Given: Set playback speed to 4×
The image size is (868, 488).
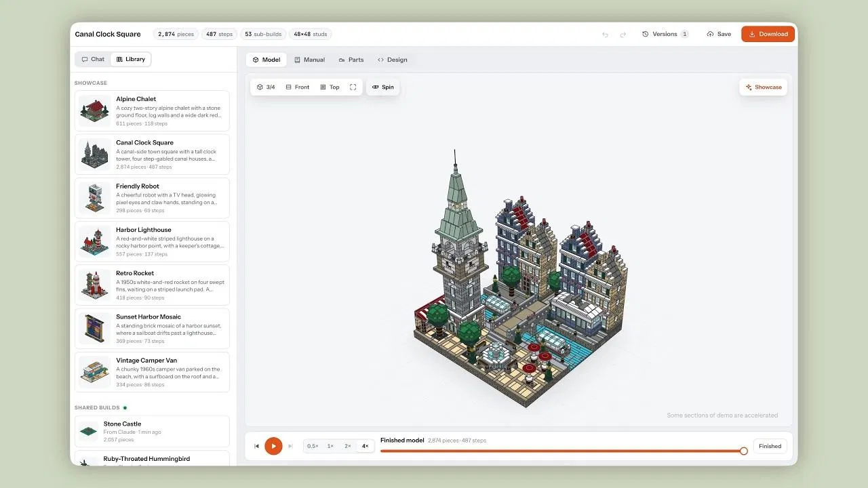Looking at the screenshot, I should 365,446.
